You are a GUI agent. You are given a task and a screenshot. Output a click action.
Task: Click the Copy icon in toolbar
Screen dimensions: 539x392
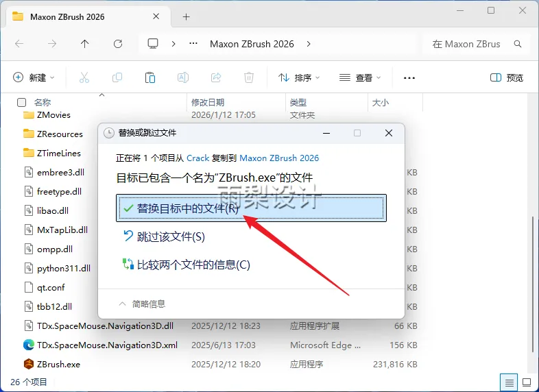point(117,77)
